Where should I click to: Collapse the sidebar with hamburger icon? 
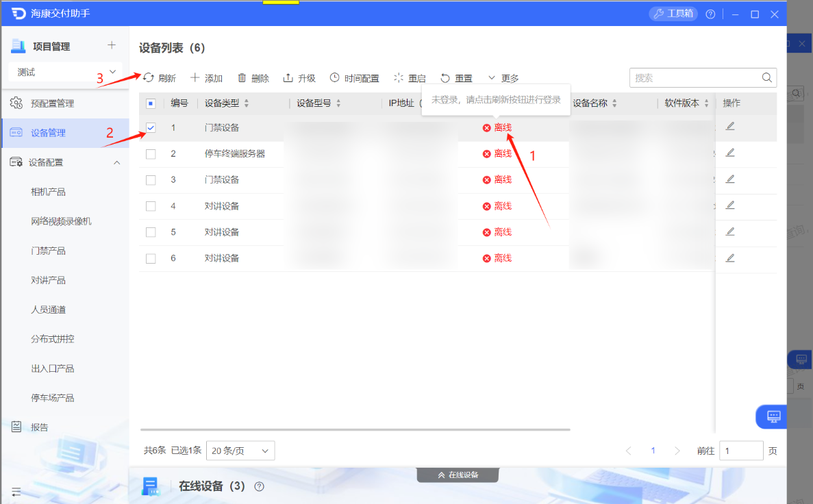pos(16,492)
